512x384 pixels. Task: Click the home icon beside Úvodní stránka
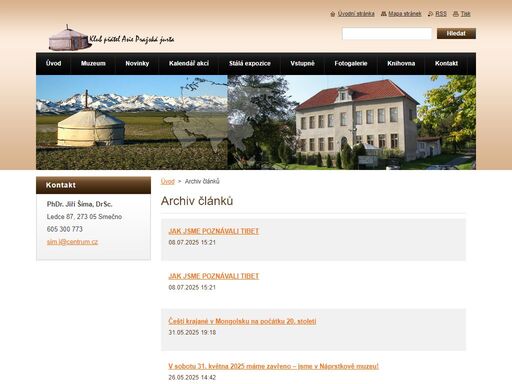(332, 14)
